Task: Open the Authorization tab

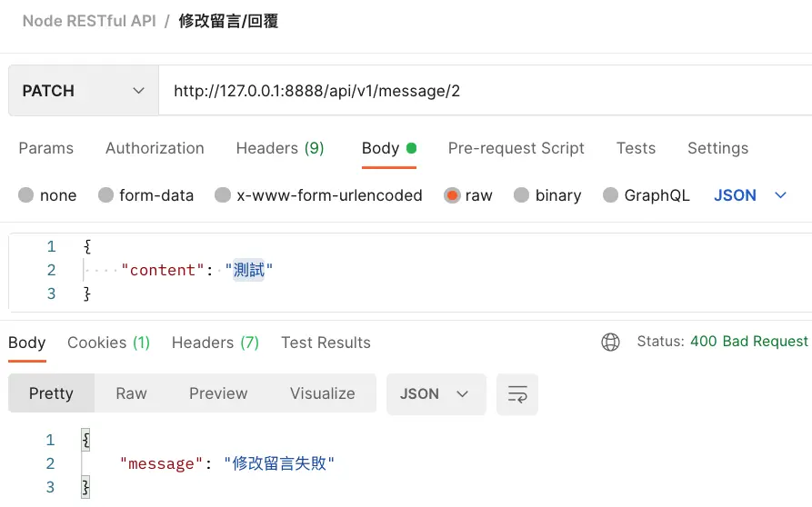Action: pos(155,148)
